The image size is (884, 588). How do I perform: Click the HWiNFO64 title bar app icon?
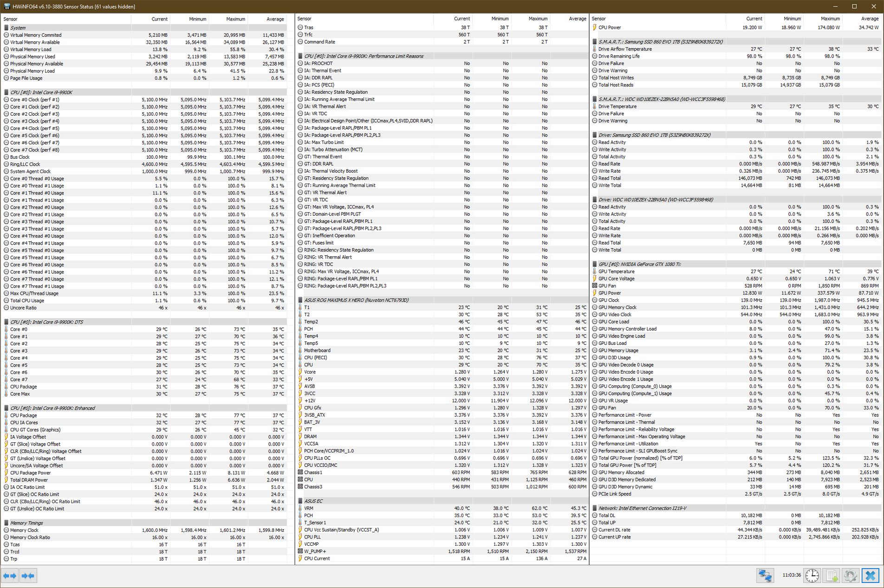[6, 6]
